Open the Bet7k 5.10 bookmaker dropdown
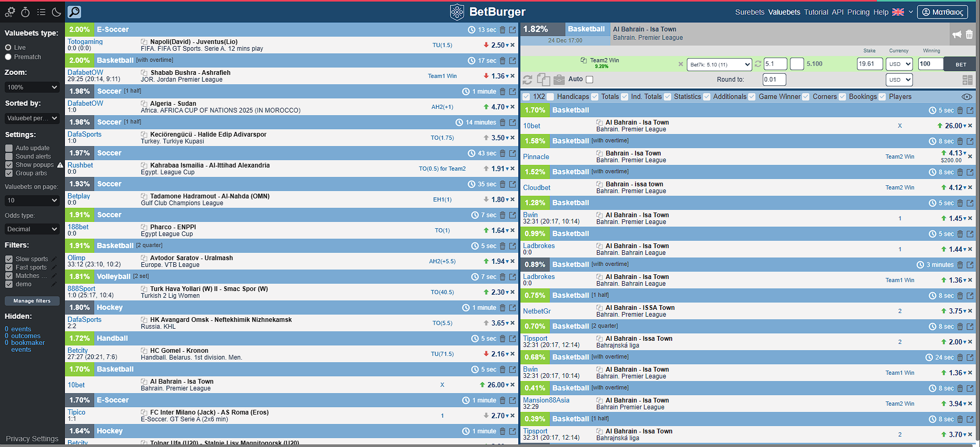 719,64
